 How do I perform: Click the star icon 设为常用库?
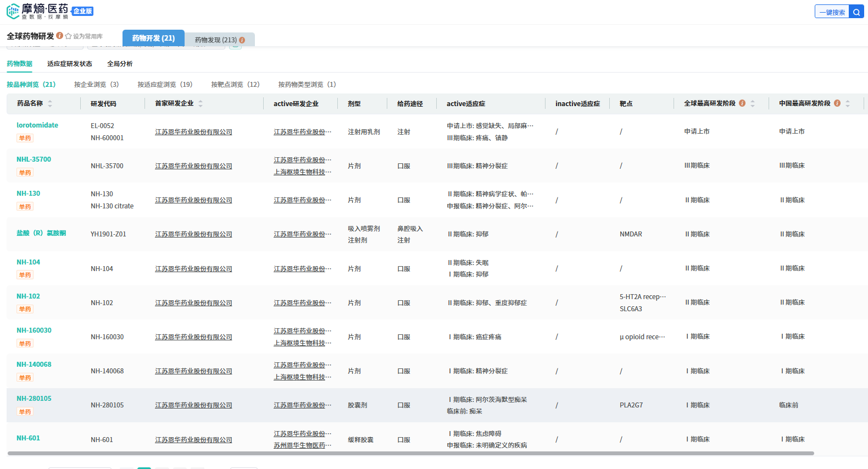68,36
